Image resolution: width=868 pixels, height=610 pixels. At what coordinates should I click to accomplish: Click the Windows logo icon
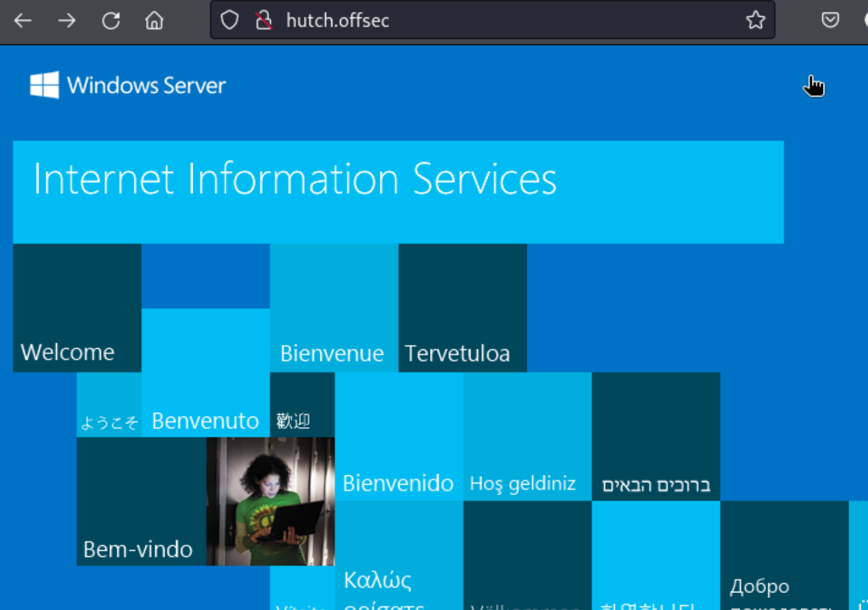point(44,85)
